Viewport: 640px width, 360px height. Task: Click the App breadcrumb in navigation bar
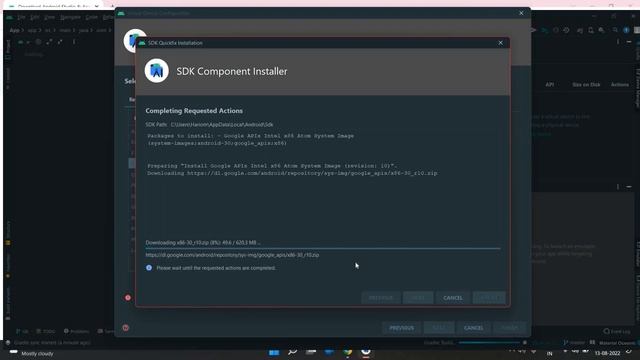14,30
